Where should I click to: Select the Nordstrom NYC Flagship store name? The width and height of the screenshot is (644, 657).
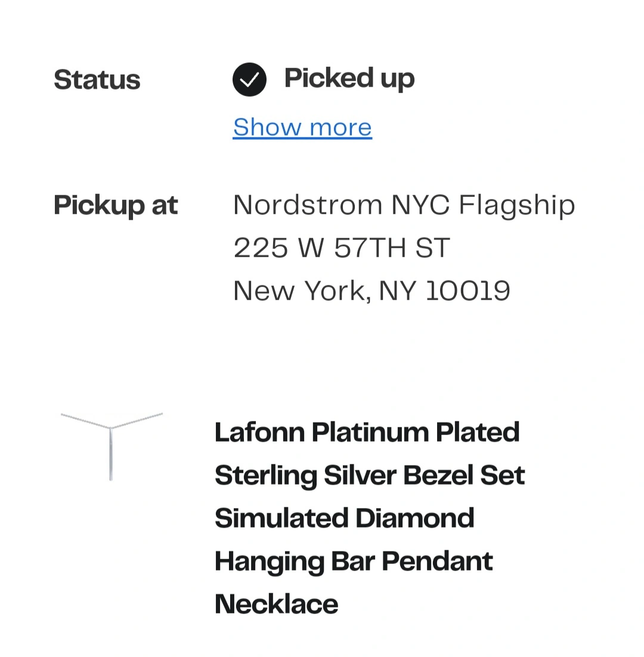click(x=404, y=205)
